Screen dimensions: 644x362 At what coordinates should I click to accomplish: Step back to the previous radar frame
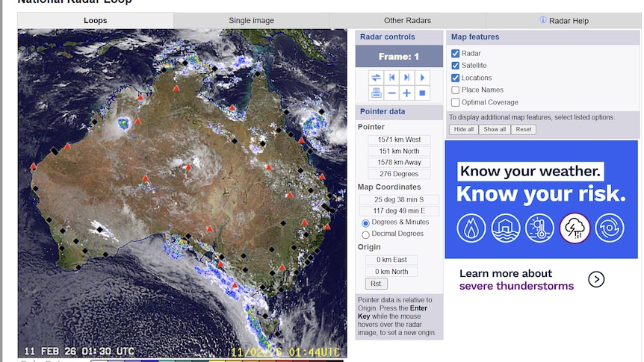click(391, 78)
